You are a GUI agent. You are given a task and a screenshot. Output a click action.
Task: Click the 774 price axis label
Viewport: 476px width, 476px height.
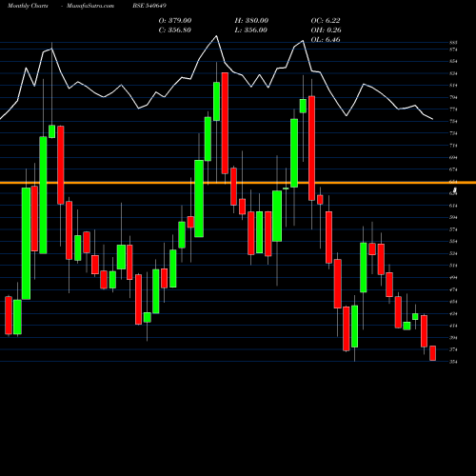pos(453,109)
